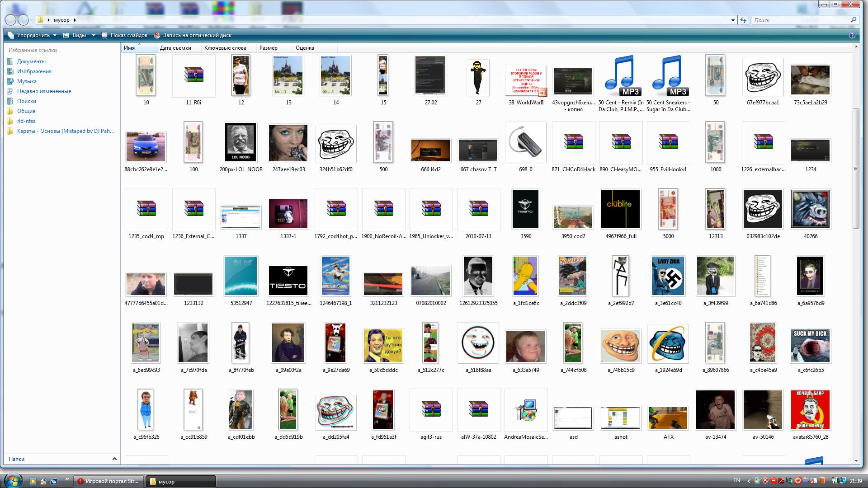Select the 871_CHCoD4Hack archive icon

[573, 142]
